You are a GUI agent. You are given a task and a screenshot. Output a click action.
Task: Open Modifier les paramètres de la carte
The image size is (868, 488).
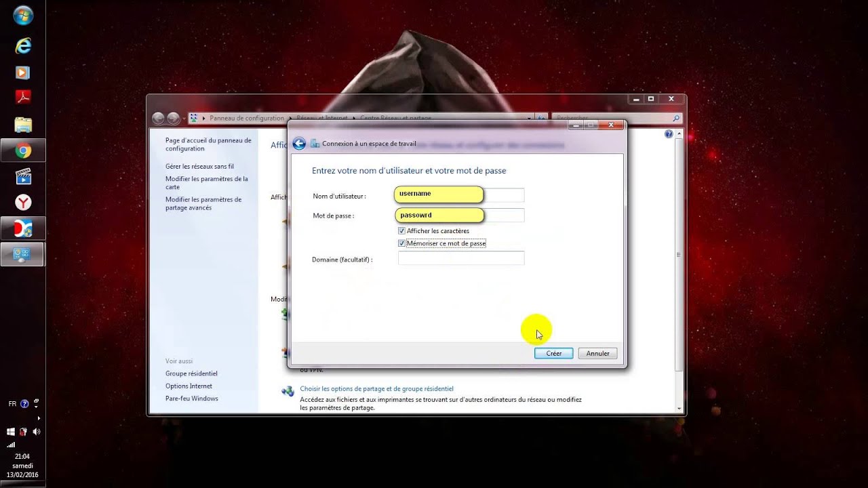(207, 183)
